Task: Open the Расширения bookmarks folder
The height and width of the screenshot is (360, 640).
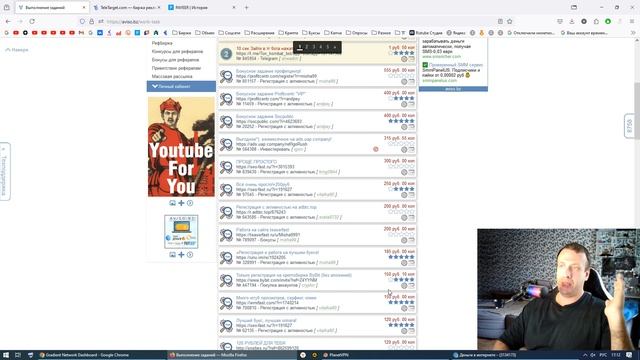Action: click(x=260, y=33)
